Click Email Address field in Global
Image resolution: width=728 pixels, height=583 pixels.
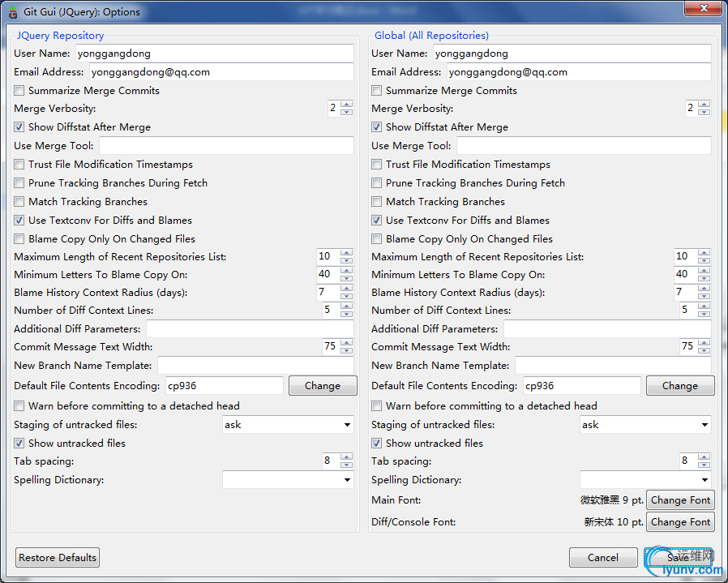(579, 72)
